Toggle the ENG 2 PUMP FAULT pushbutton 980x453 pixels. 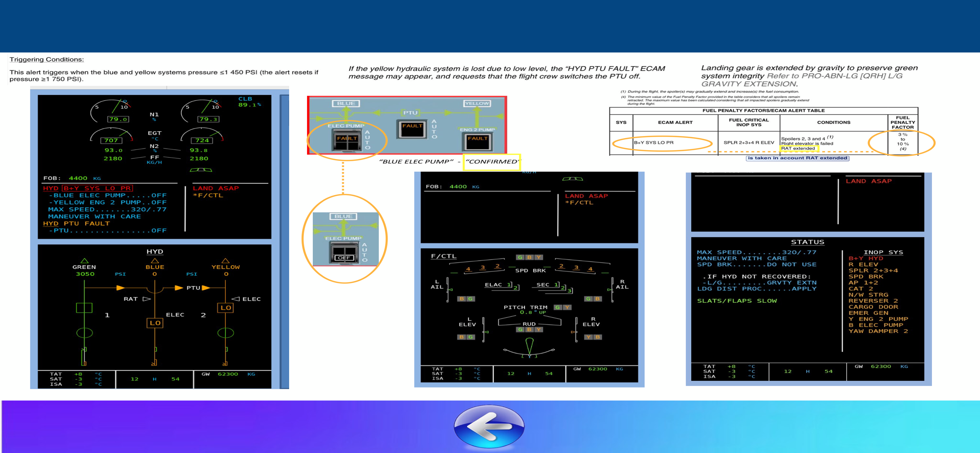[x=478, y=142]
